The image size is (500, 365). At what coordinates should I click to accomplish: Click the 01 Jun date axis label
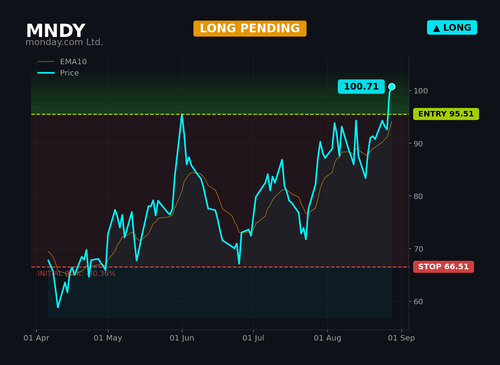click(182, 338)
